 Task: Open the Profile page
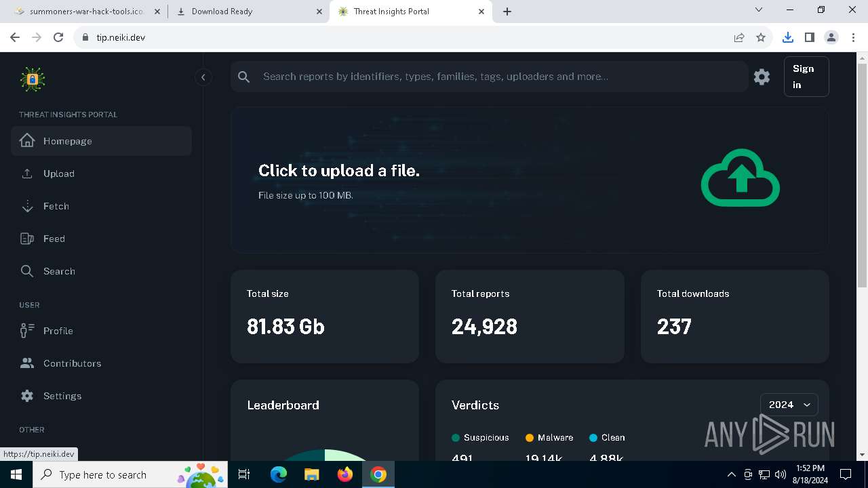click(x=101, y=331)
